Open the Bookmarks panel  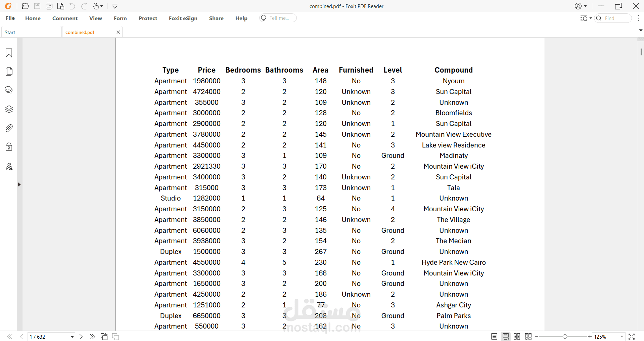(x=9, y=53)
